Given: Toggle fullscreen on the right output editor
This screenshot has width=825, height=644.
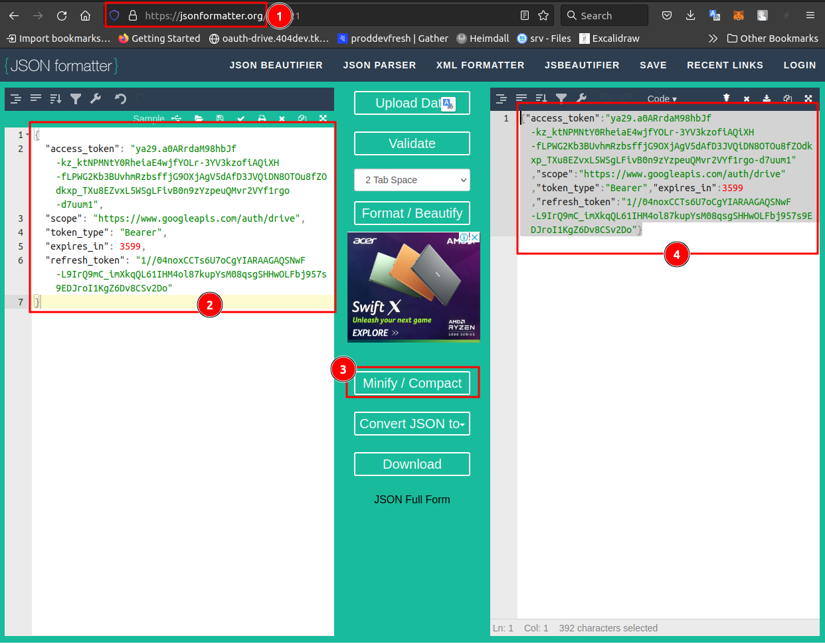Looking at the screenshot, I should click(808, 98).
